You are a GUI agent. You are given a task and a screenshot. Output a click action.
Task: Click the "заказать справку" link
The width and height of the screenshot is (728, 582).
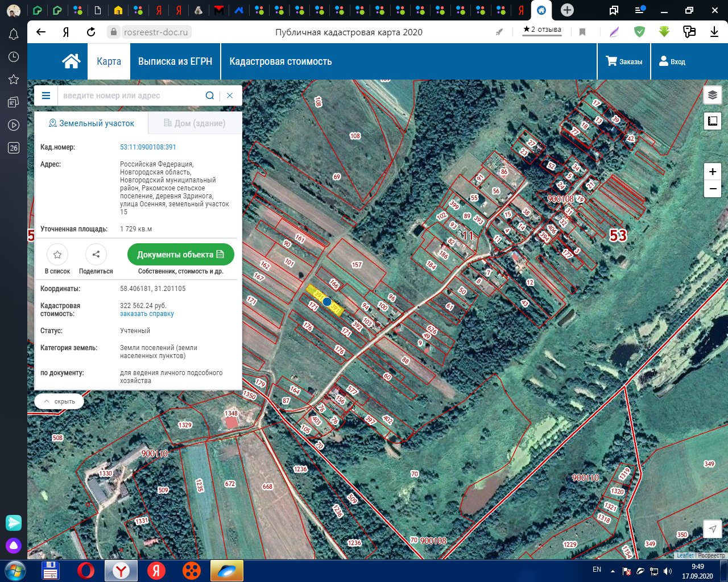click(x=147, y=314)
